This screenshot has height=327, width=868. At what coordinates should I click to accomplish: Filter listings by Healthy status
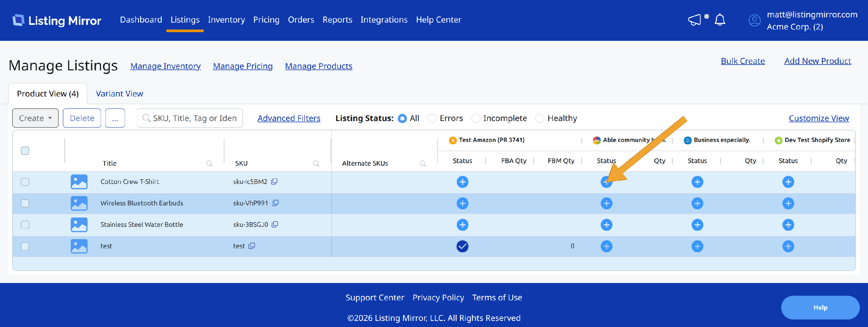click(540, 118)
